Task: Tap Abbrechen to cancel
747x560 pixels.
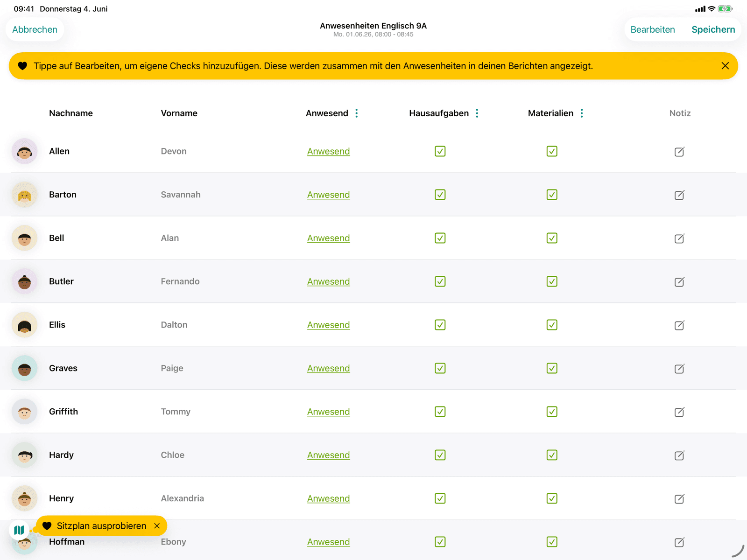Action: point(35,29)
